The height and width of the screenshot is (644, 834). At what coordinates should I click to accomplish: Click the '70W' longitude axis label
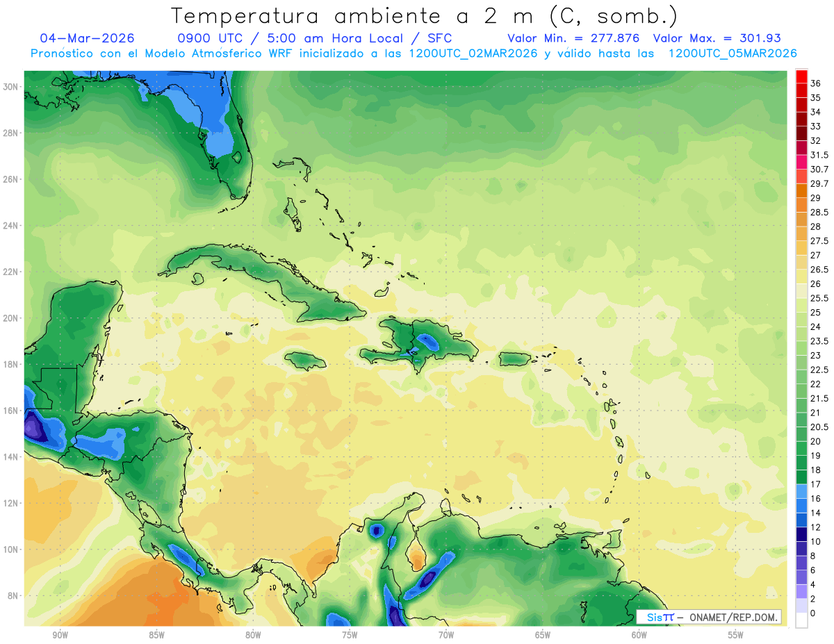(x=446, y=635)
